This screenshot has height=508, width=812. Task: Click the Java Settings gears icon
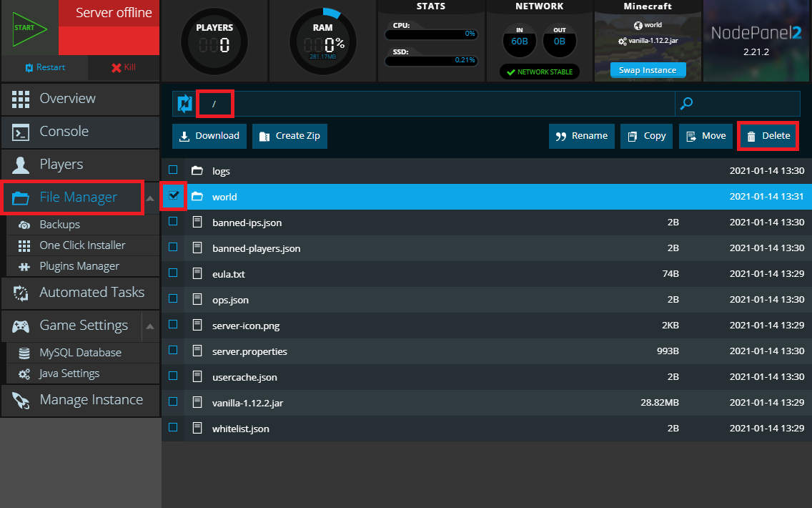tap(24, 373)
